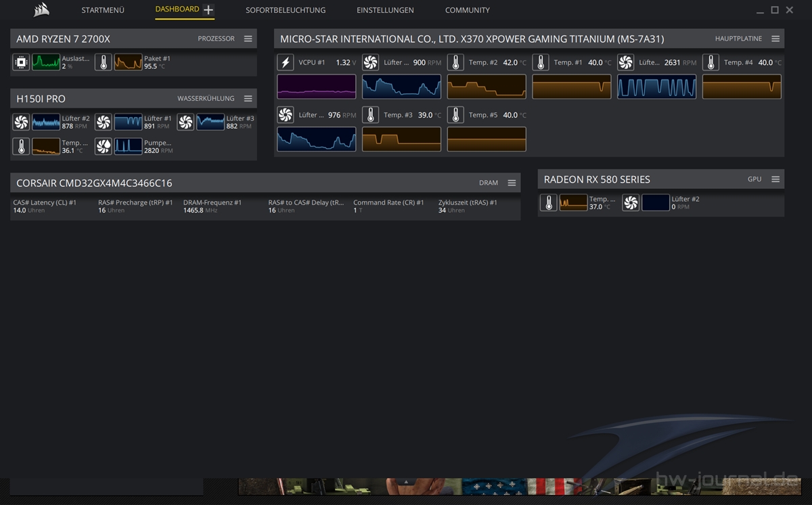Click the Temp. #2 thermometer icon
Screen dimensions: 812x505
(x=455, y=62)
